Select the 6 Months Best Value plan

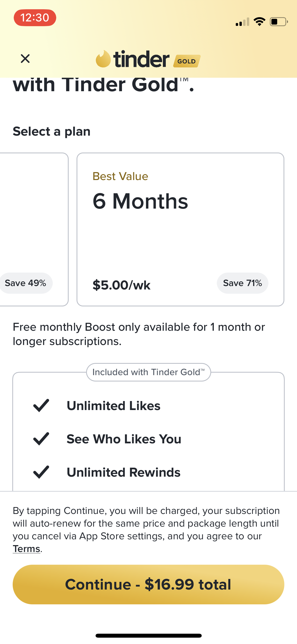(180, 229)
